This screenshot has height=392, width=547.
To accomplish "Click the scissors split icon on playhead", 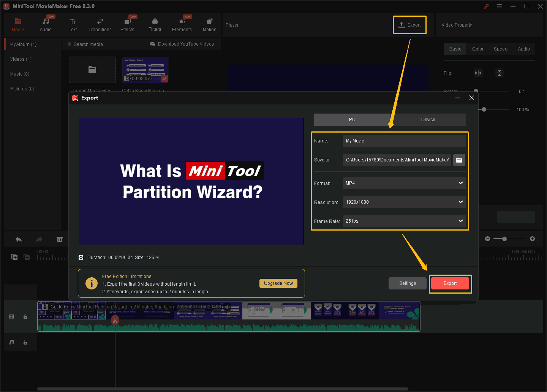I will point(115,321).
